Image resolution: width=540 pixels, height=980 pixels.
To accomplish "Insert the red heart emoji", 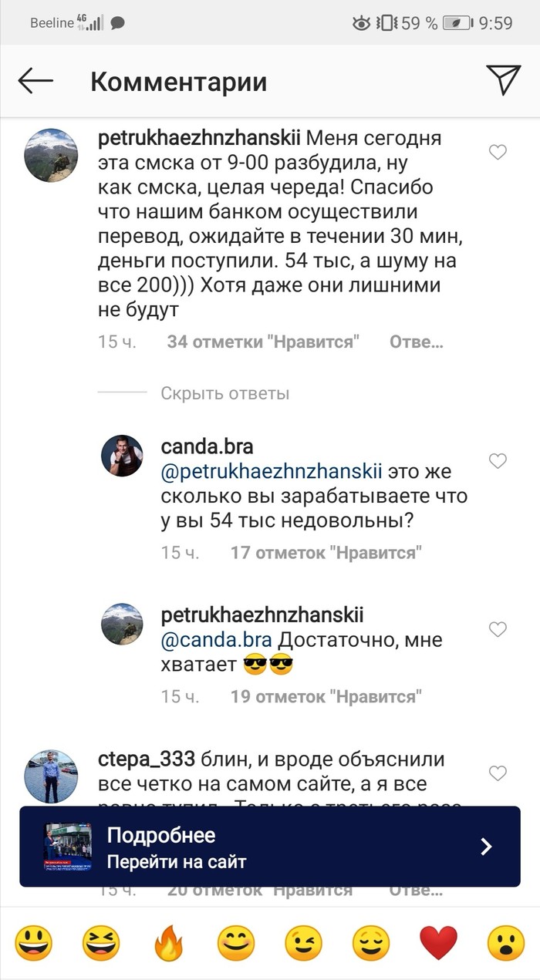I will point(438,943).
